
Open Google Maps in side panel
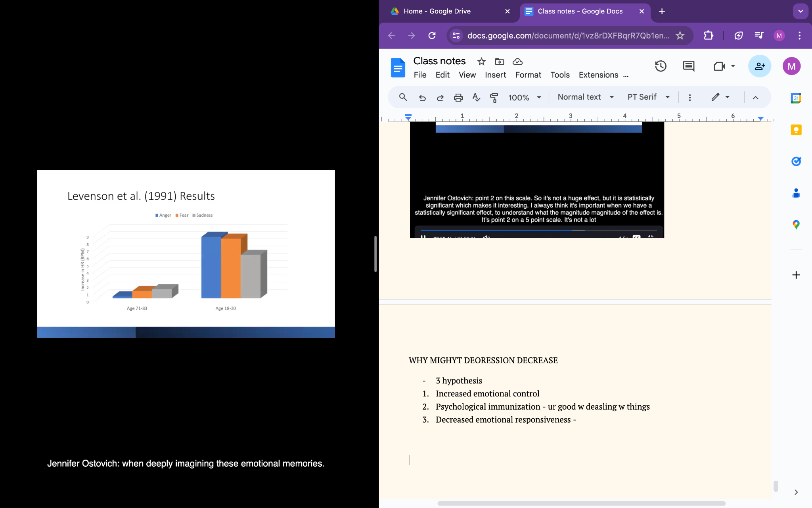pyautogui.click(x=796, y=225)
